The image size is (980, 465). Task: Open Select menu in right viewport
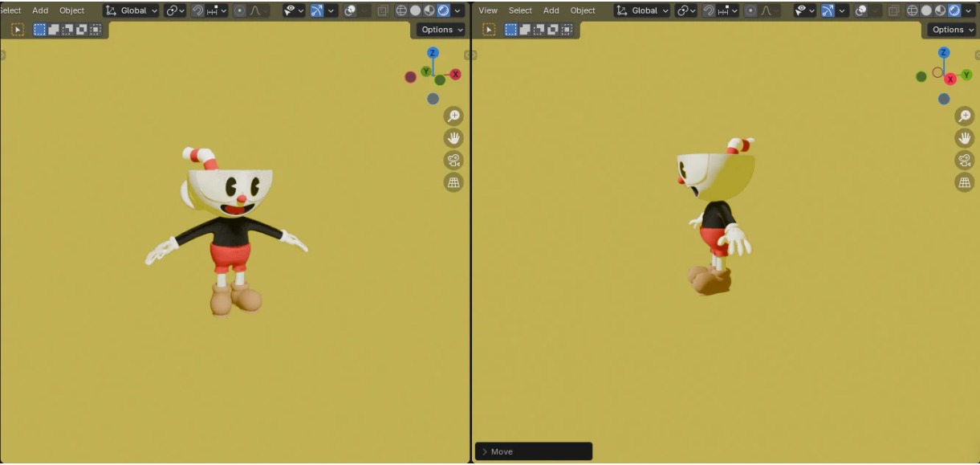(x=520, y=10)
